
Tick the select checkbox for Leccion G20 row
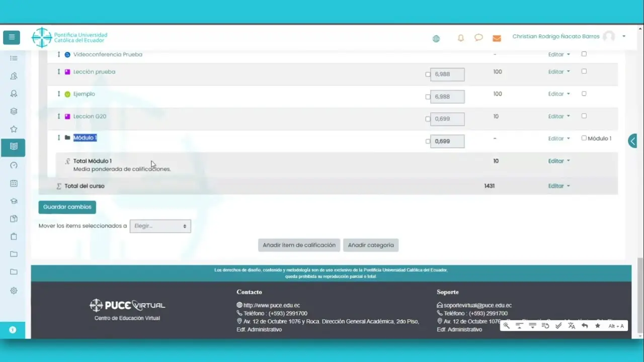pos(584,116)
